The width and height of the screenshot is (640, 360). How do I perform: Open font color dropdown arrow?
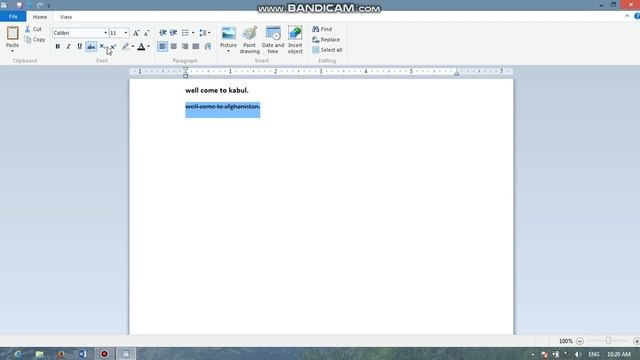coord(148,47)
